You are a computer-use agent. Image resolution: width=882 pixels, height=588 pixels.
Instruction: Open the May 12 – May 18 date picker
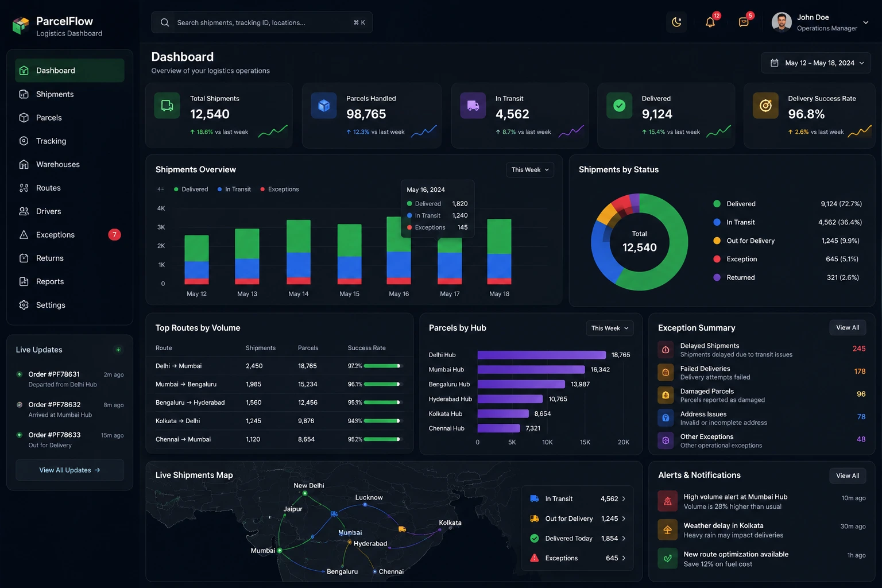pos(816,63)
